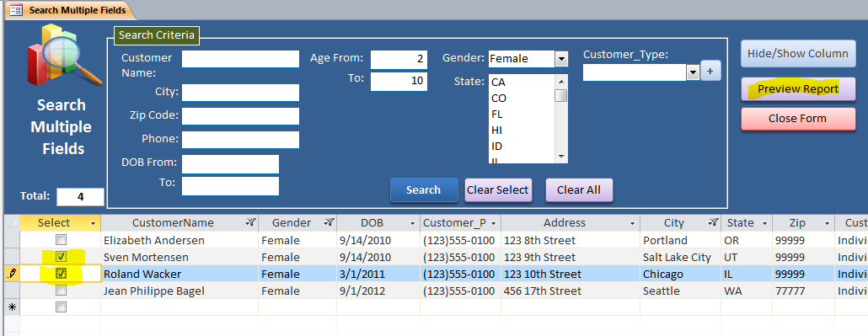Click the State list scroll down arrow

point(561,157)
